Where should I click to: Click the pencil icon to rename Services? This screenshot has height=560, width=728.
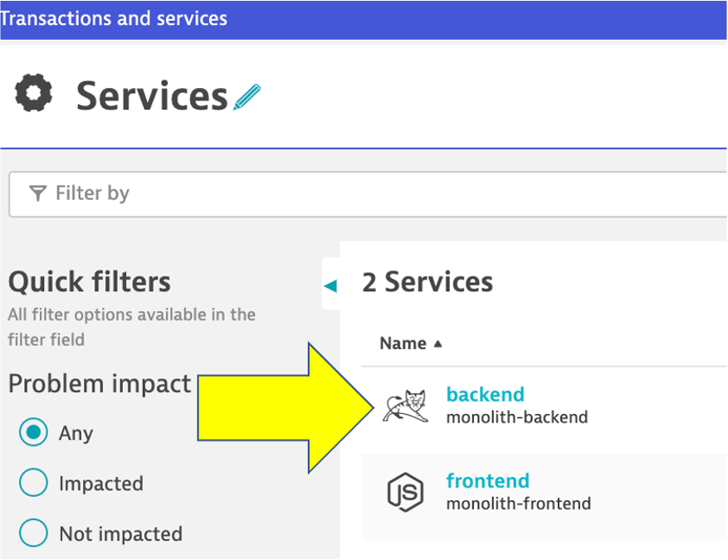coord(247,97)
